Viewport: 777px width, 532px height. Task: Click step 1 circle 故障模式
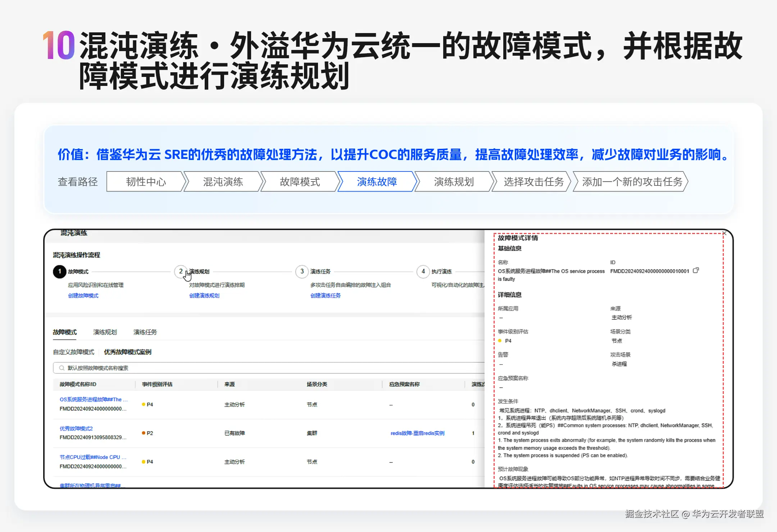click(60, 271)
